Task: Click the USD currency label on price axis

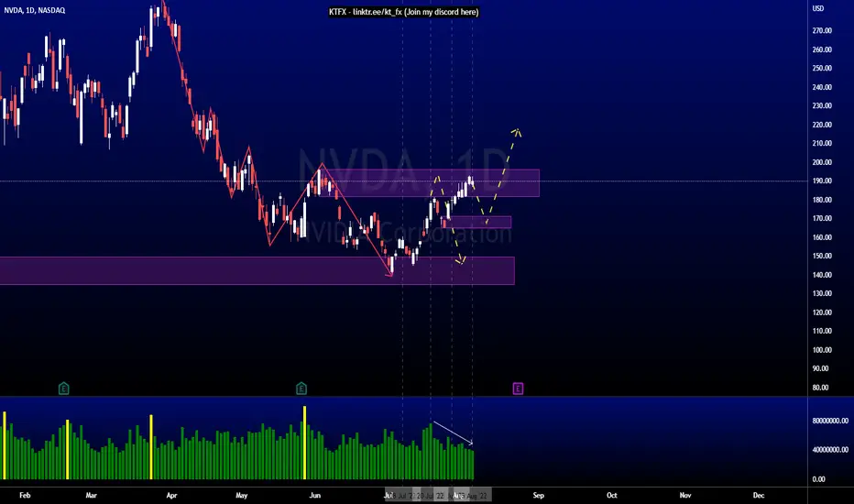Action: [x=818, y=8]
